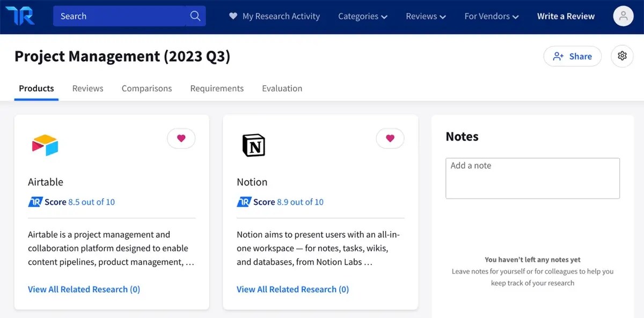The height and width of the screenshot is (318, 644).
Task: Click the Airtable product title
Action: (46, 182)
